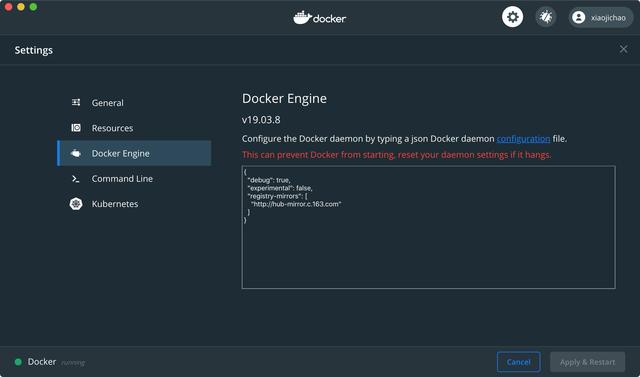Click the green Docker status indicator
640x377 pixels.
tap(18, 362)
